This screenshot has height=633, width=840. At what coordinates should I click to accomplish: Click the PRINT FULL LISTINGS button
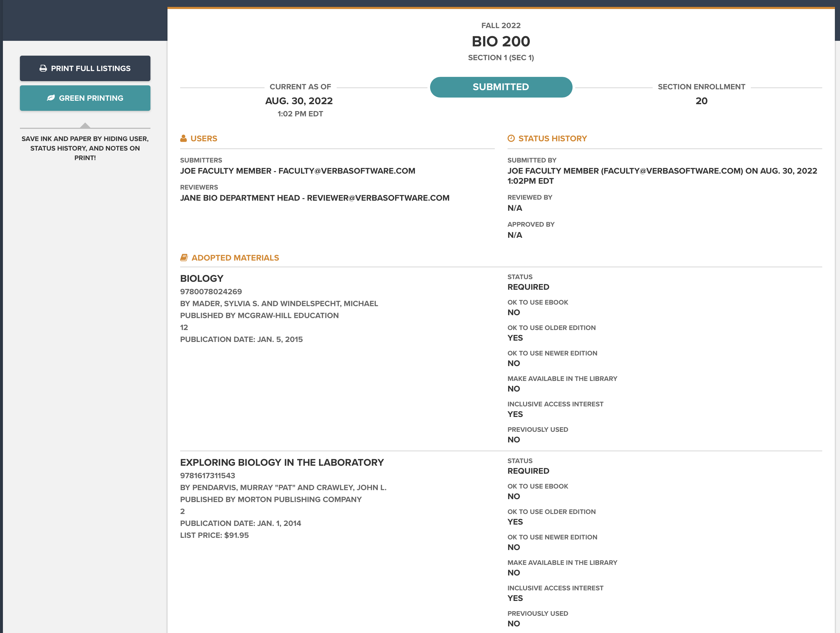85,68
